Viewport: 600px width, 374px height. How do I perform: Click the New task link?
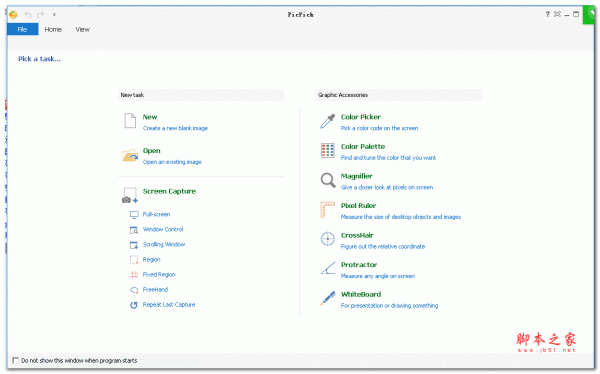[150, 117]
